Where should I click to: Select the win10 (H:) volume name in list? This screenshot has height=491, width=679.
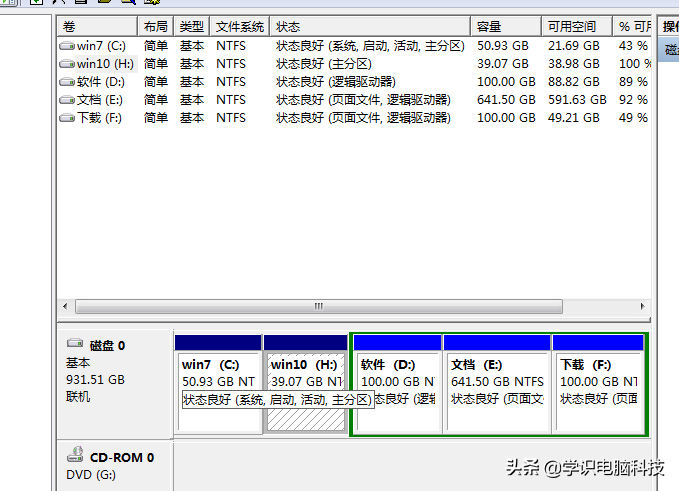[105, 64]
